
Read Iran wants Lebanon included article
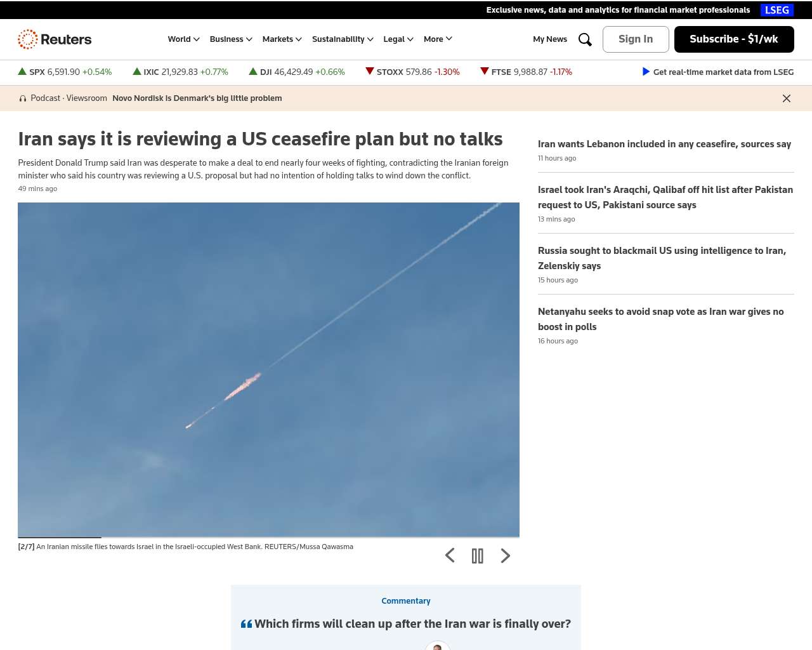point(664,144)
